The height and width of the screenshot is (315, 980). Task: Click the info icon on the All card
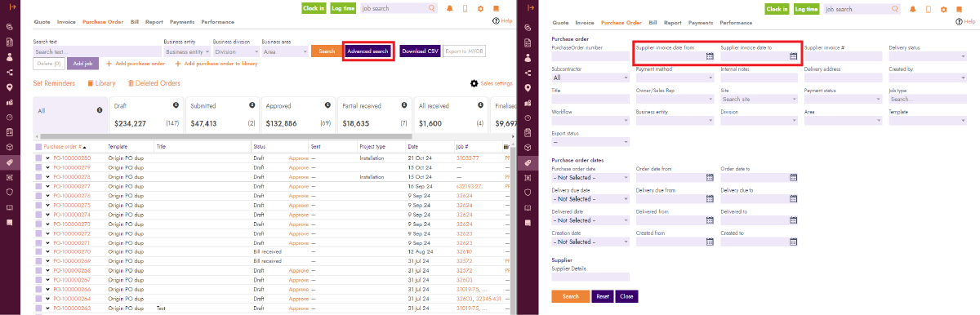point(100,109)
